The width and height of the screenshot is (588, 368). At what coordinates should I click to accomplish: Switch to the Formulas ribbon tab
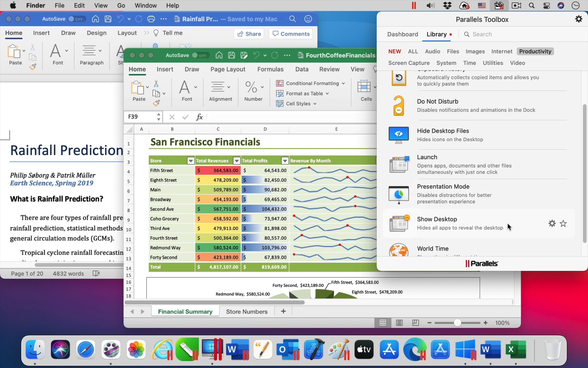click(x=270, y=69)
